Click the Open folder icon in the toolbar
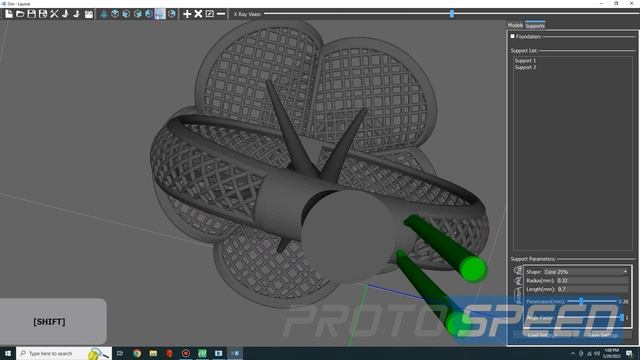This screenshot has height=360, width=640. pos(20,14)
